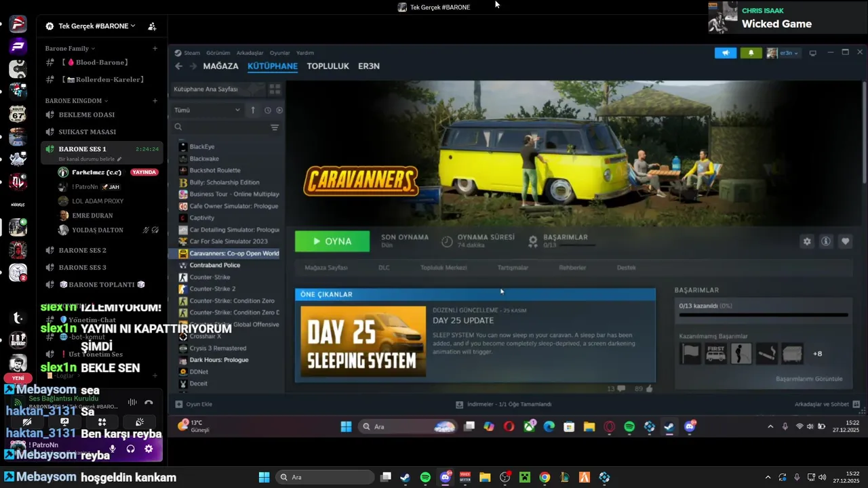Screen dimensions: 868x488
Task: Deafen with Discord headphones icon
Action: click(130, 449)
